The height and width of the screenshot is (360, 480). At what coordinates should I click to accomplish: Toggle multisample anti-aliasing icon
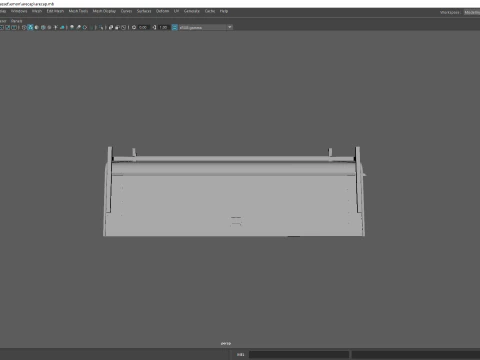click(x=85, y=27)
